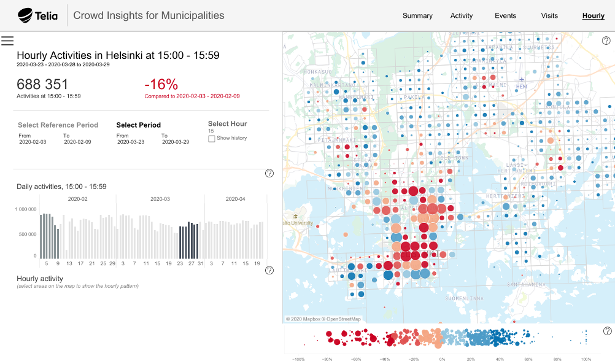Open selected period To date 2020-03-29

(176, 142)
